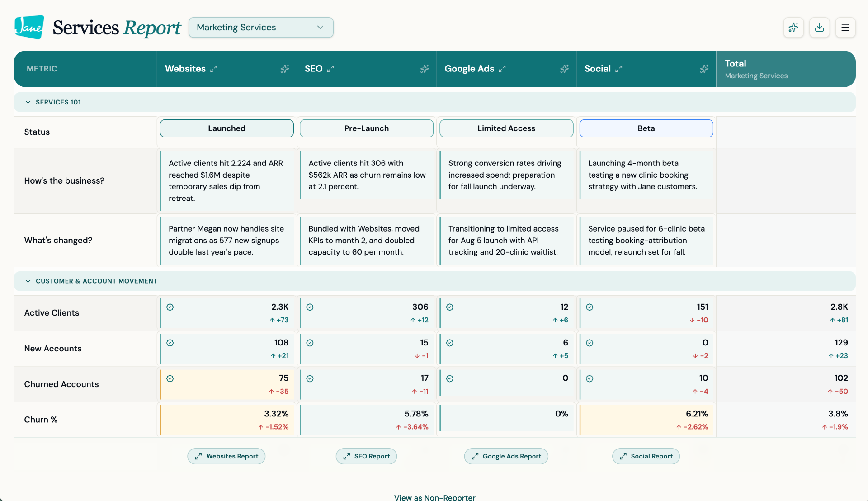Image resolution: width=868 pixels, height=501 pixels.
Task: Click the Status row label
Action: (x=37, y=132)
